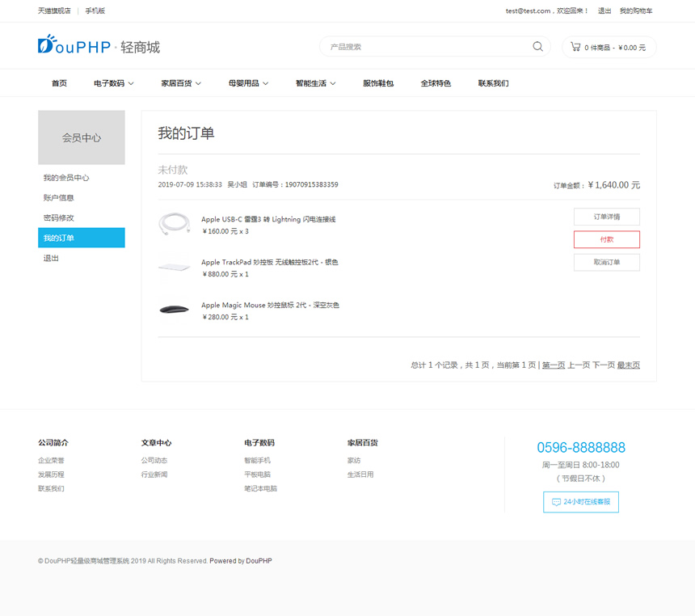Image resolution: width=695 pixels, height=616 pixels.
Task: Open 全球特色 navigation item
Action: [436, 83]
